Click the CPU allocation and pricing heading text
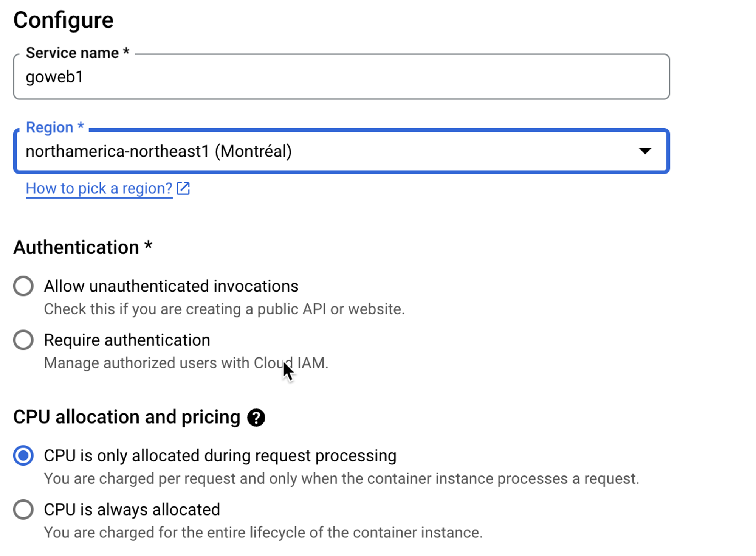Image resolution: width=756 pixels, height=556 pixels. (x=127, y=417)
